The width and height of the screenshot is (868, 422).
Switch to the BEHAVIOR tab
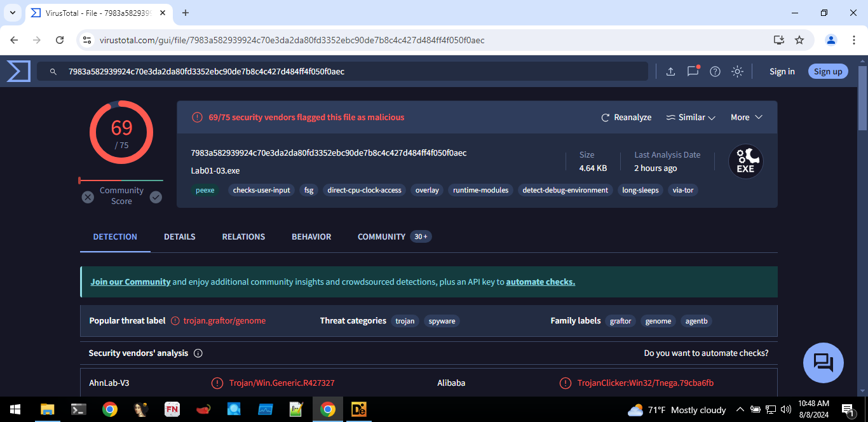311,236
